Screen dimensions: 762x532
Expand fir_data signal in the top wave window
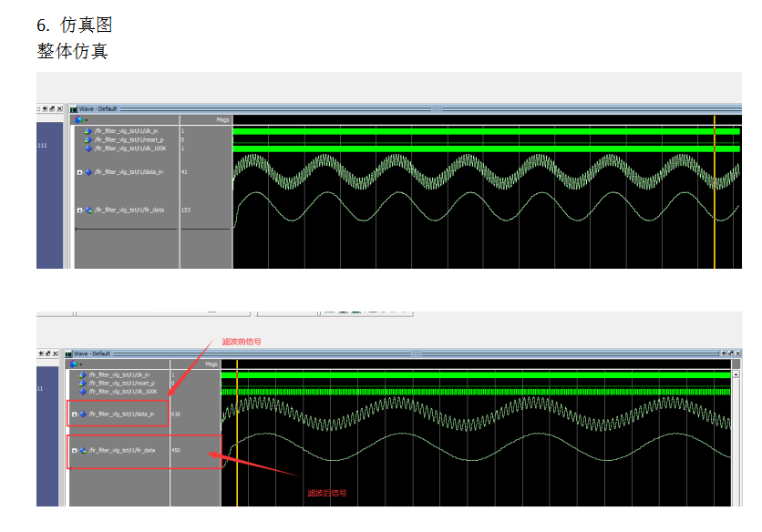point(79,210)
